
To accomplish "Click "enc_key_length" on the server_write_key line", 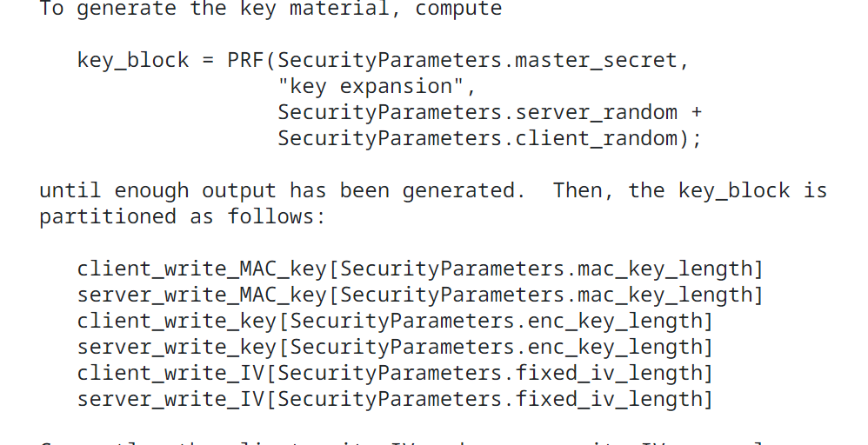I will pos(618,347).
